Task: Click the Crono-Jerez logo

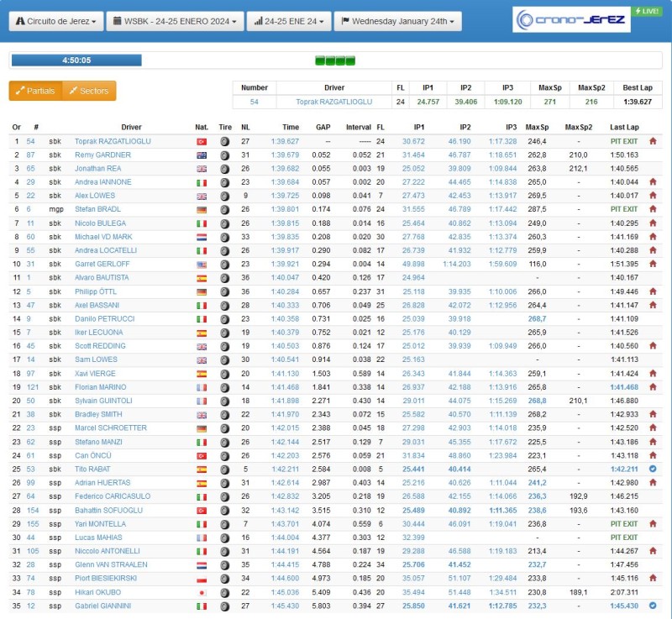Action: (573, 20)
